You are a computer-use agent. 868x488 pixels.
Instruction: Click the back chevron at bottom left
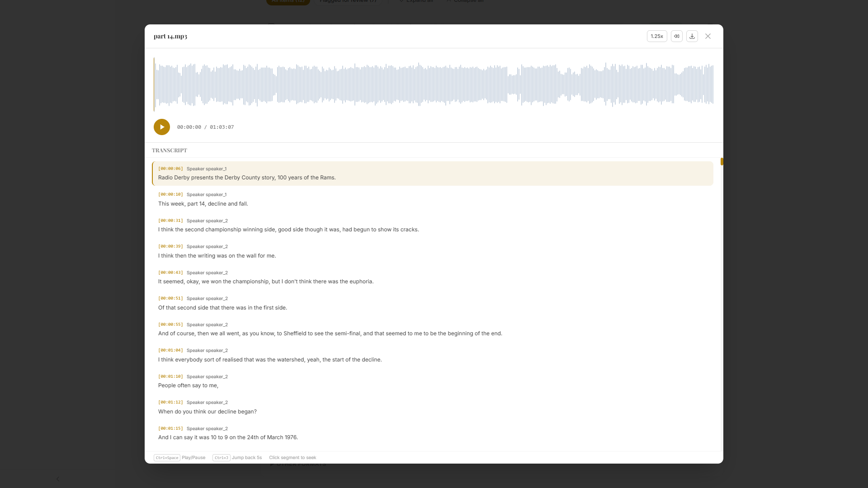pyautogui.click(x=58, y=479)
